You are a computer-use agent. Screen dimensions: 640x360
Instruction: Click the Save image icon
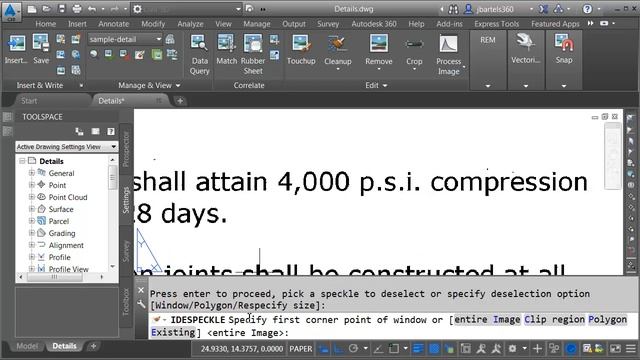[x=41, y=49]
